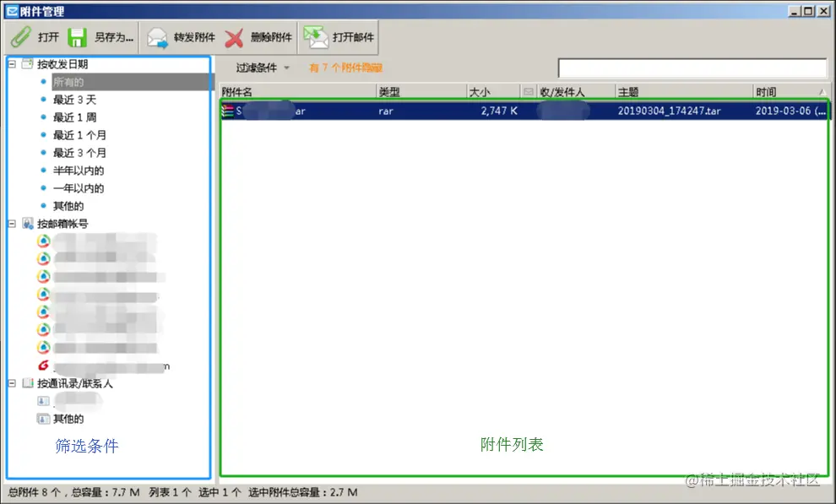
Task: Click the 转发附件 envelope icon
Action: point(158,38)
